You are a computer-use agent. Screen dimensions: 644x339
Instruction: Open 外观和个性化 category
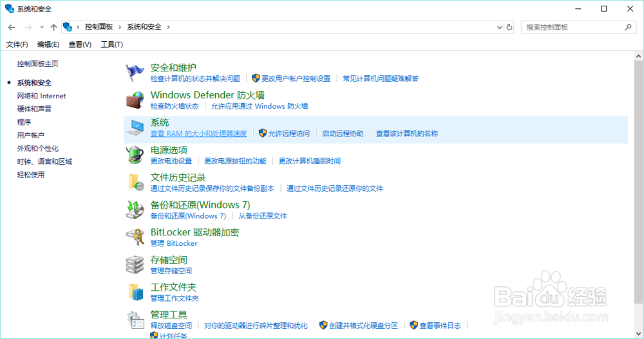38,148
